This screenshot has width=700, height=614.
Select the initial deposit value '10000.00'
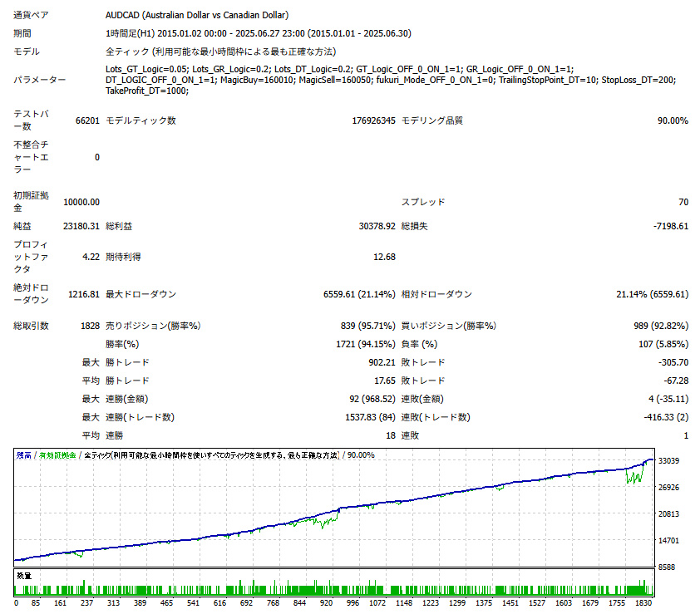pyautogui.click(x=81, y=202)
